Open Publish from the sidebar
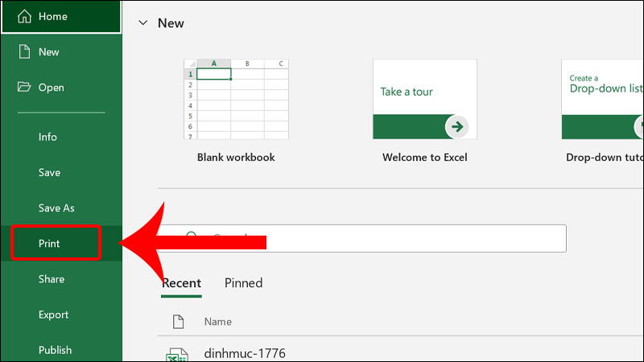 point(55,350)
